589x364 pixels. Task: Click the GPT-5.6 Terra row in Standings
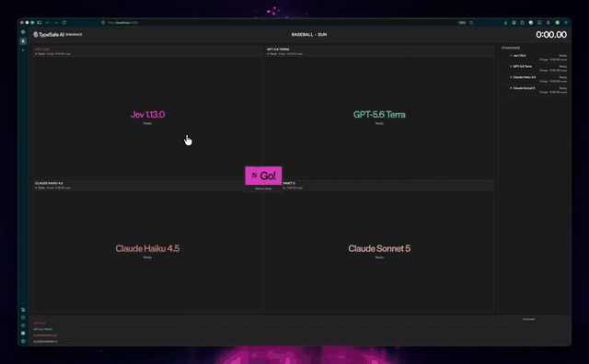pyautogui.click(x=536, y=68)
